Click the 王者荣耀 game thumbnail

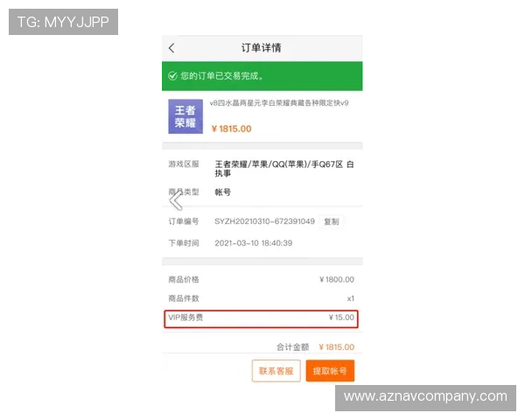185,116
